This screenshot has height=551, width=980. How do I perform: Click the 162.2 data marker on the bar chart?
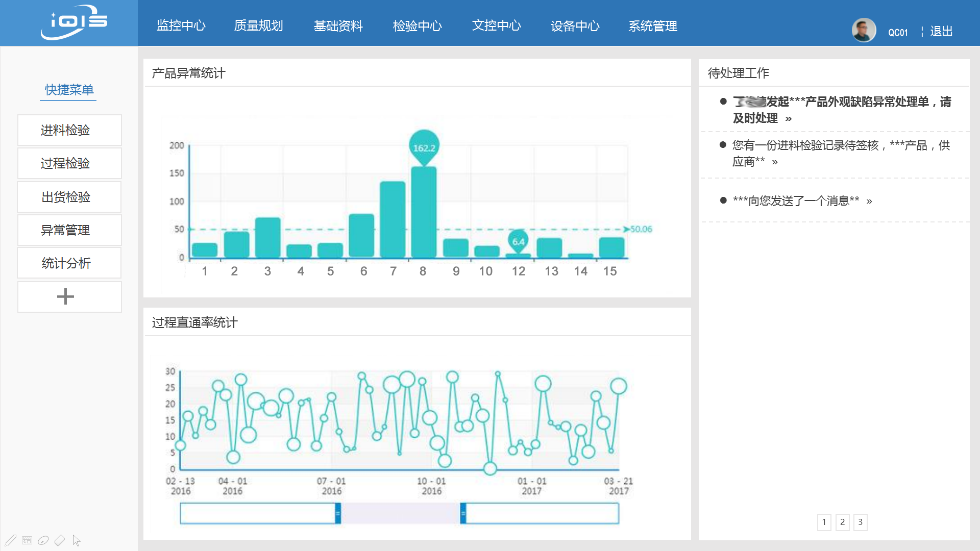(423, 148)
